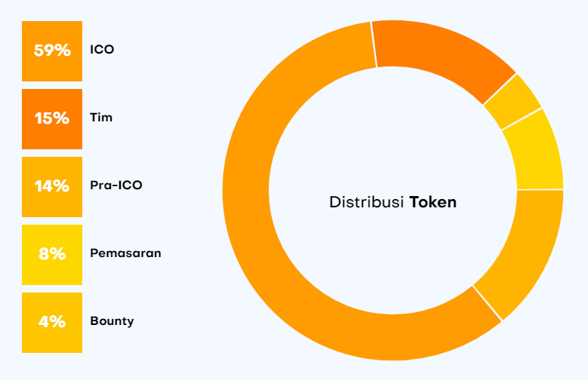Click the Pra-ICO legend label
Viewport: 588px width, 380px height.
tap(116, 185)
